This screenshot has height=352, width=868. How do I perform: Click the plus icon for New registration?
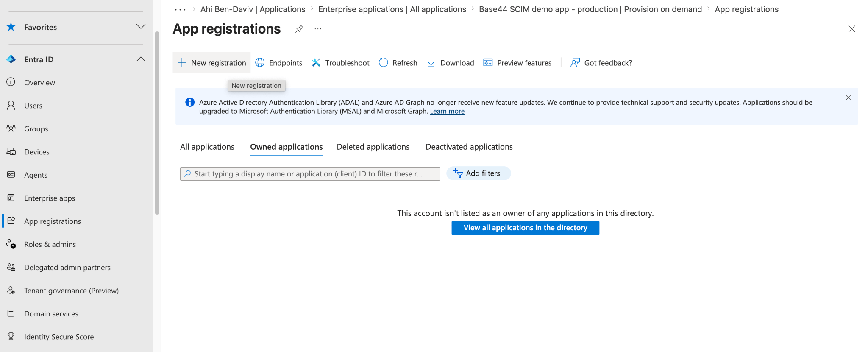182,63
